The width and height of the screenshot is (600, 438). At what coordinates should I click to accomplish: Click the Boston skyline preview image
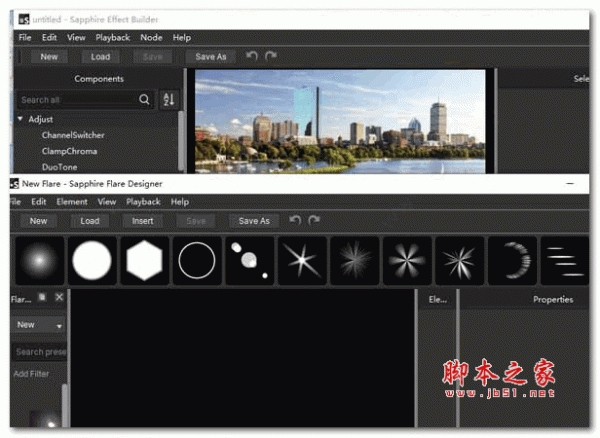pos(340,121)
